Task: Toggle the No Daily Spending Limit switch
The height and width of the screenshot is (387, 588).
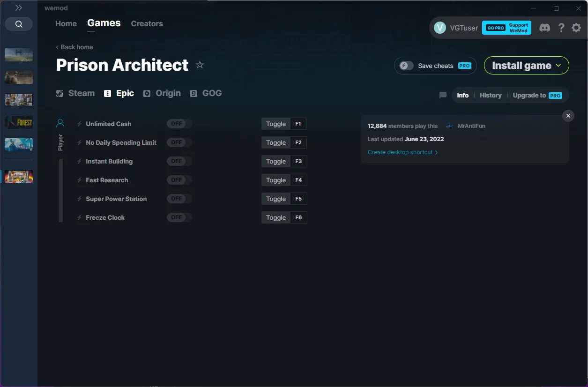Action: pos(179,142)
